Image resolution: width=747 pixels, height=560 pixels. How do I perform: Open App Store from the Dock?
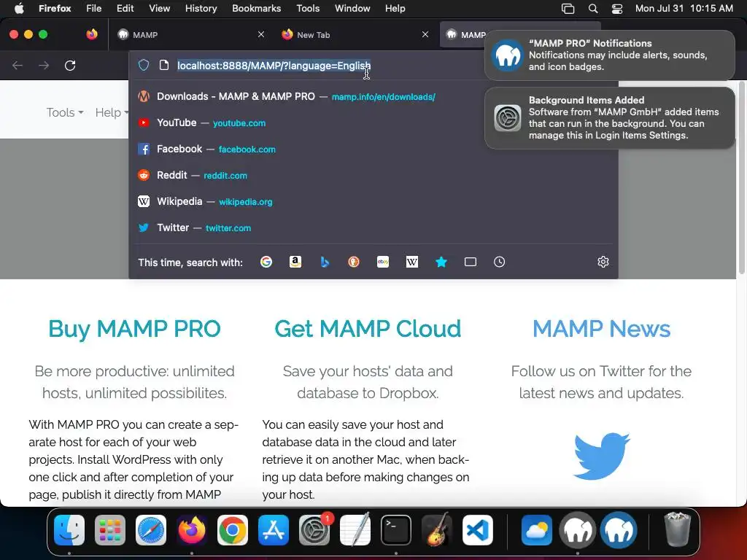coord(274,530)
